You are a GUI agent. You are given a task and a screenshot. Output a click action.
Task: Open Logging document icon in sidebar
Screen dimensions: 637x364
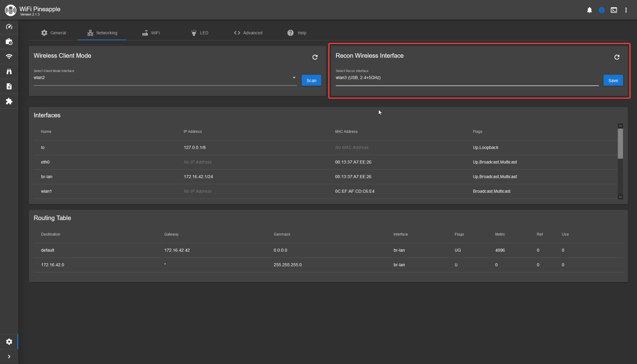[x=9, y=87]
